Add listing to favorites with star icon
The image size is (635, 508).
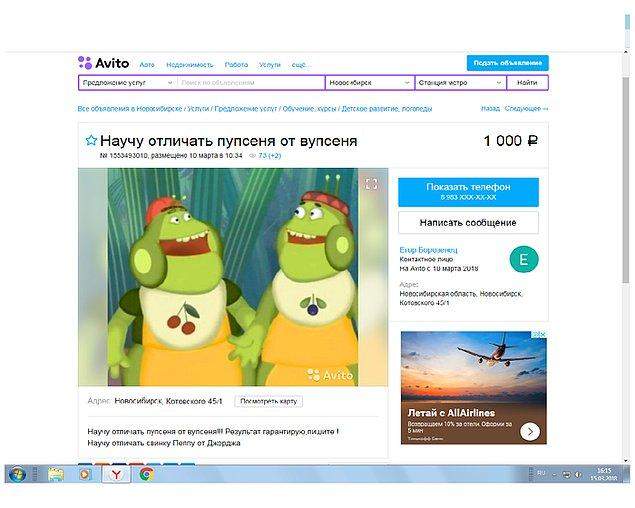pos(91,141)
